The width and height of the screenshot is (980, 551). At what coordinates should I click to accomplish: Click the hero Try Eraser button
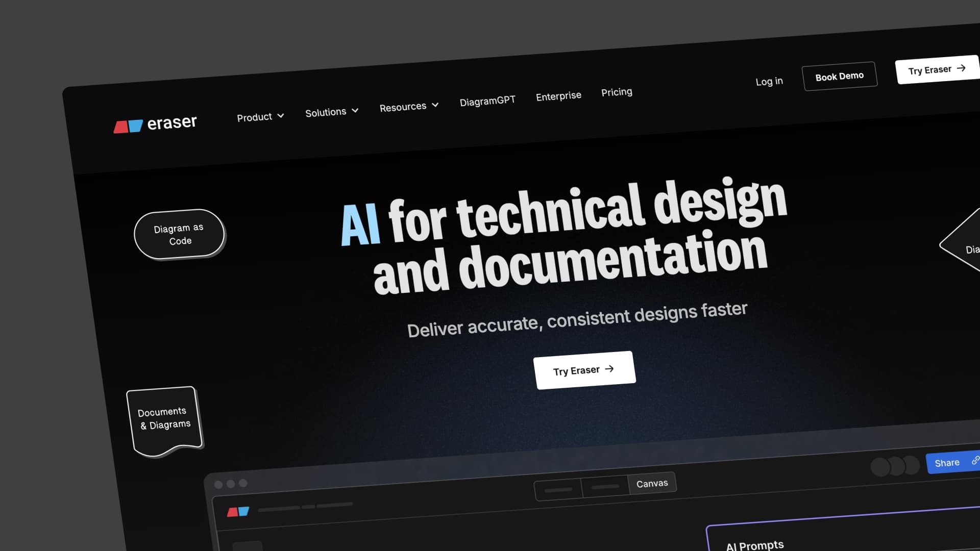pyautogui.click(x=584, y=370)
